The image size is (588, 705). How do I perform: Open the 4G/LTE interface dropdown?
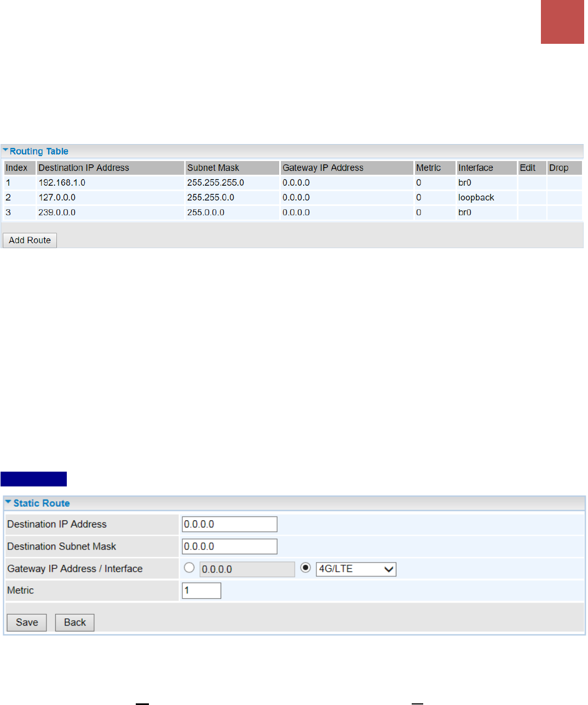pos(356,569)
